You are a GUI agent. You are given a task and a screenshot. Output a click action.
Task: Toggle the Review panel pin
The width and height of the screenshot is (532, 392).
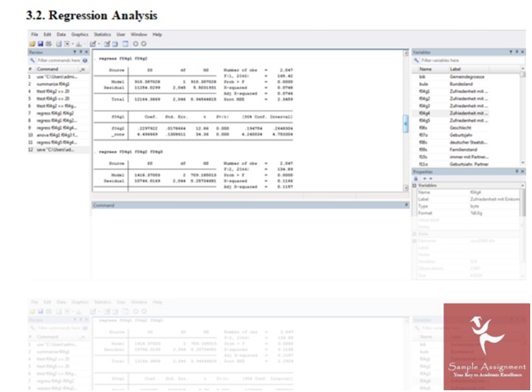[81, 52]
